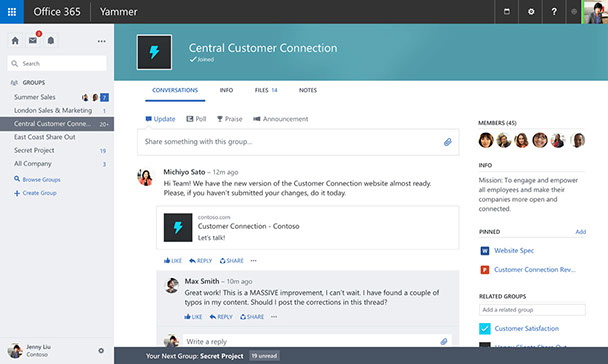Viewport: 608px width, 364px height.
Task: Open the Office 365 app launcher
Action: (12, 12)
